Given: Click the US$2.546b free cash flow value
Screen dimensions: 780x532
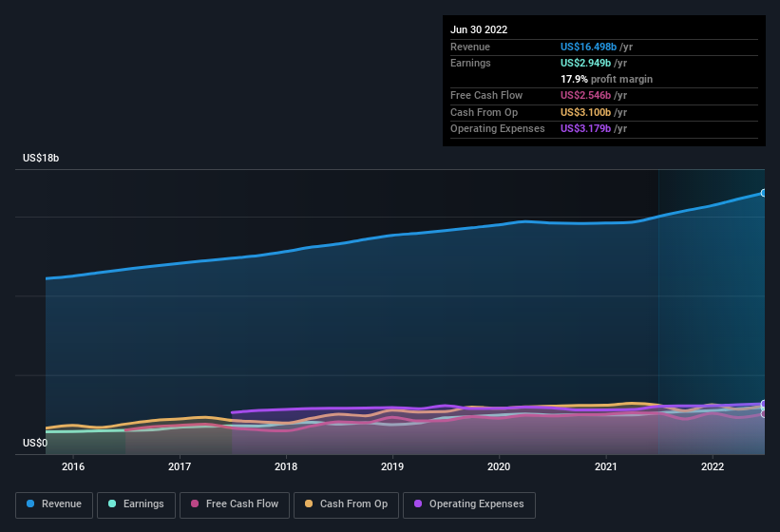Looking at the screenshot, I should tap(585, 95).
